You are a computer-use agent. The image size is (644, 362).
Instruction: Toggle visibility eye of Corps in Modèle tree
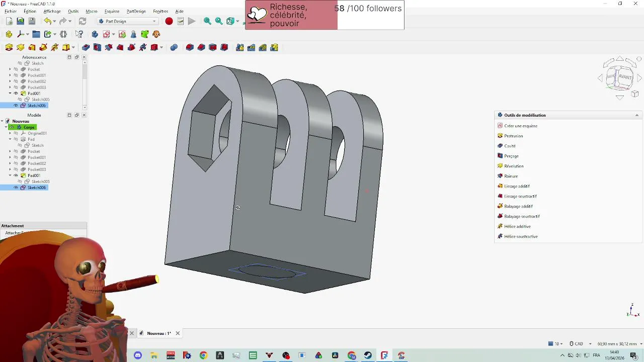tap(12, 127)
